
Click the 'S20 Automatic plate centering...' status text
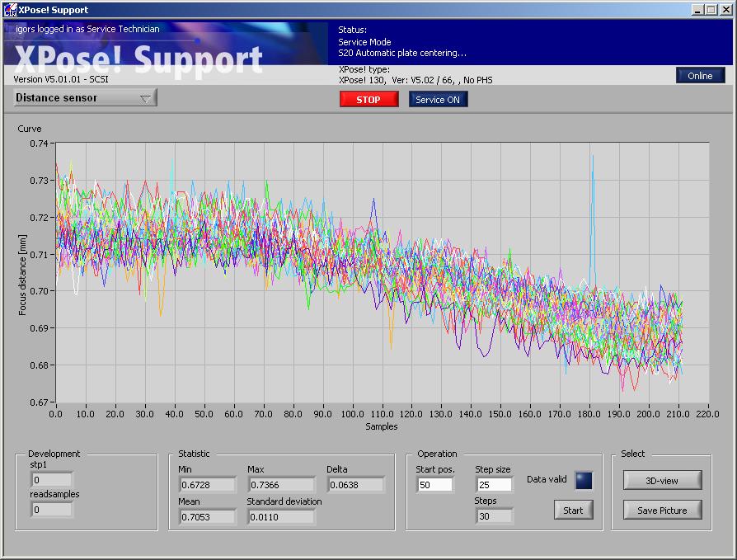402,53
